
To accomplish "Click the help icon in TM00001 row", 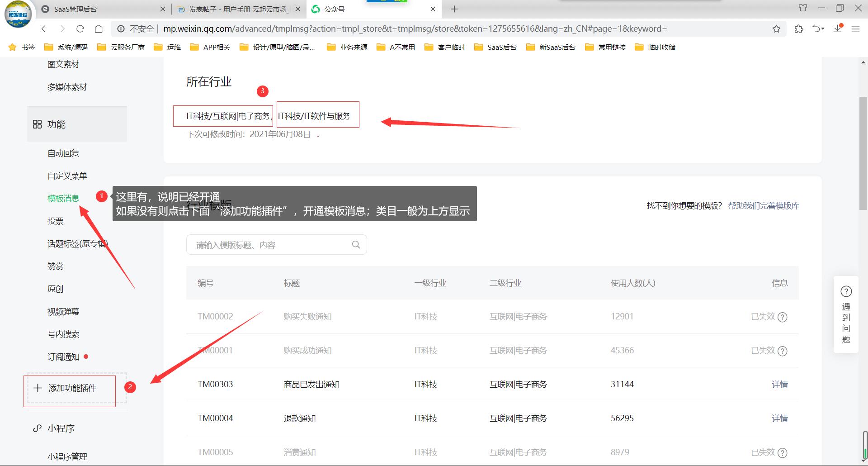I will (782, 351).
